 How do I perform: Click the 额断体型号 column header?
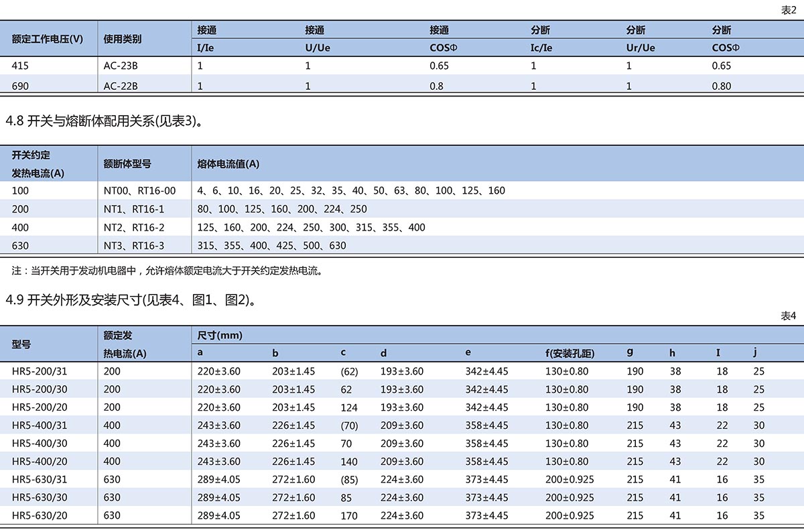[127, 163]
